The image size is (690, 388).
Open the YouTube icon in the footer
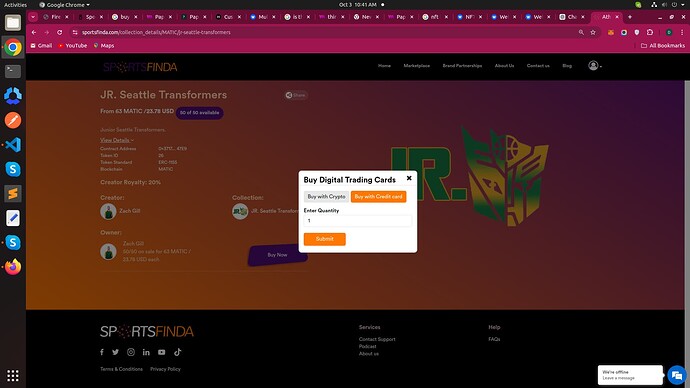[x=161, y=352]
